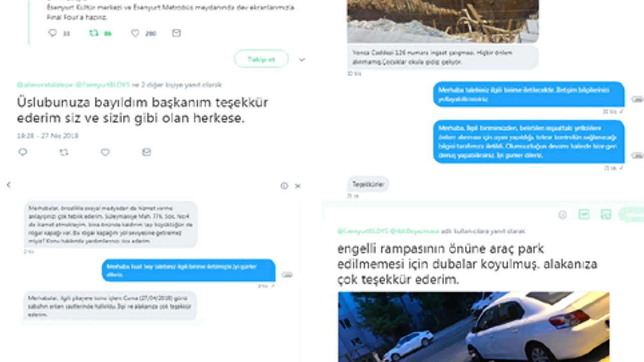644x362 pixels.
Task: Send the Üslubunuza bayıldım tweet via message
Action: coord(146,152)
